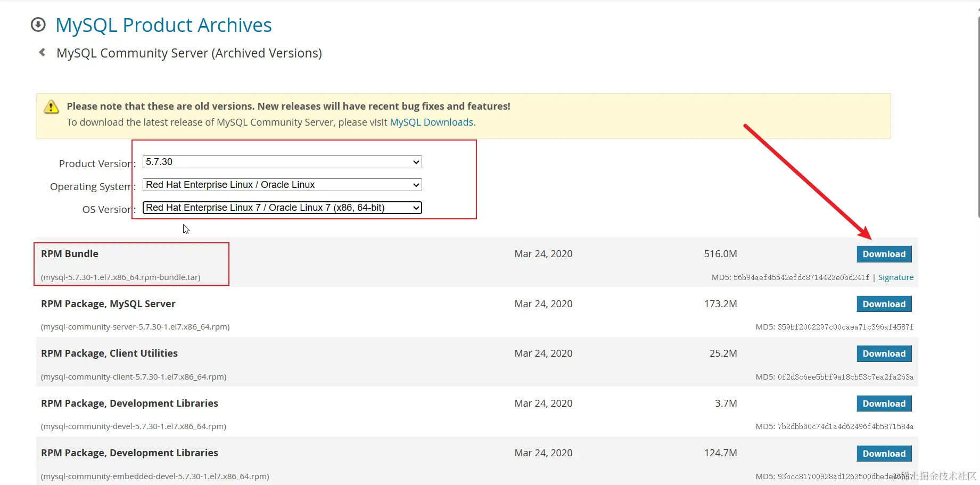This screenshot has width=980, height=485.
Task: Download the RPM Bundle tar file
Action: click(884, 254)
